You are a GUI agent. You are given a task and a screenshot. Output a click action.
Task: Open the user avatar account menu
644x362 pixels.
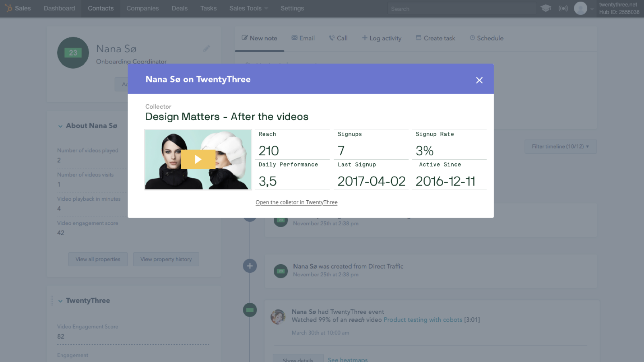click(x=580, y=8)
